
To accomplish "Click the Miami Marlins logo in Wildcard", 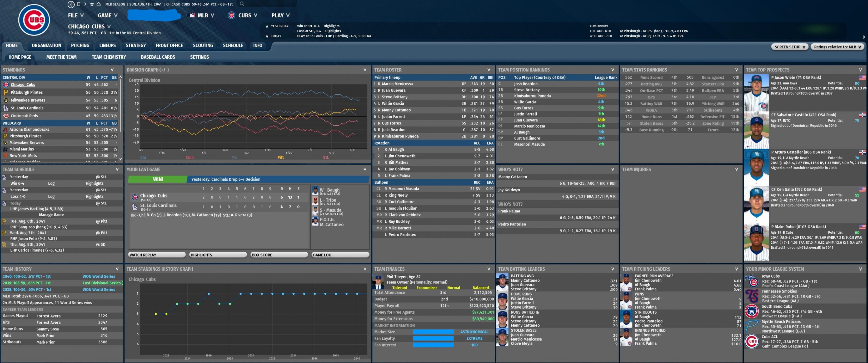I will click(x=5, y=149).
